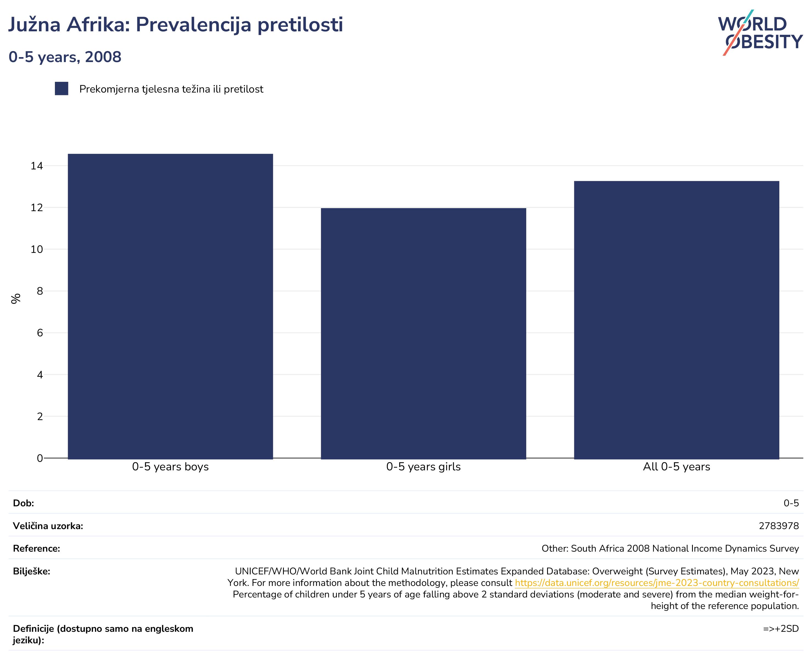
Task: Click the dark blue legend color swatch
Action: coord(61,89)
